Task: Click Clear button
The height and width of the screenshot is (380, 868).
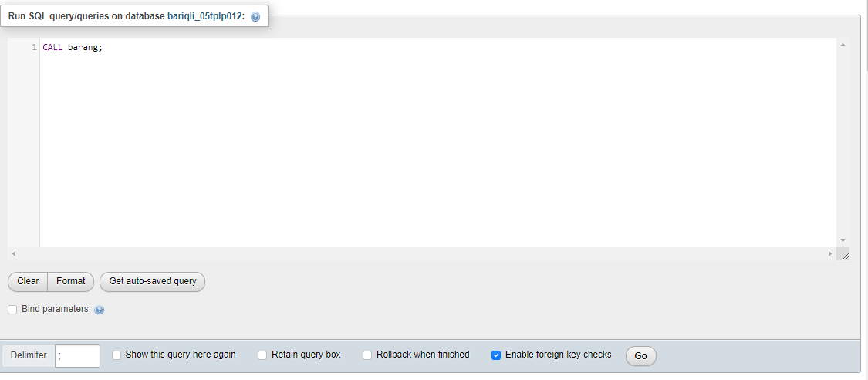Action: coord(28,281)
